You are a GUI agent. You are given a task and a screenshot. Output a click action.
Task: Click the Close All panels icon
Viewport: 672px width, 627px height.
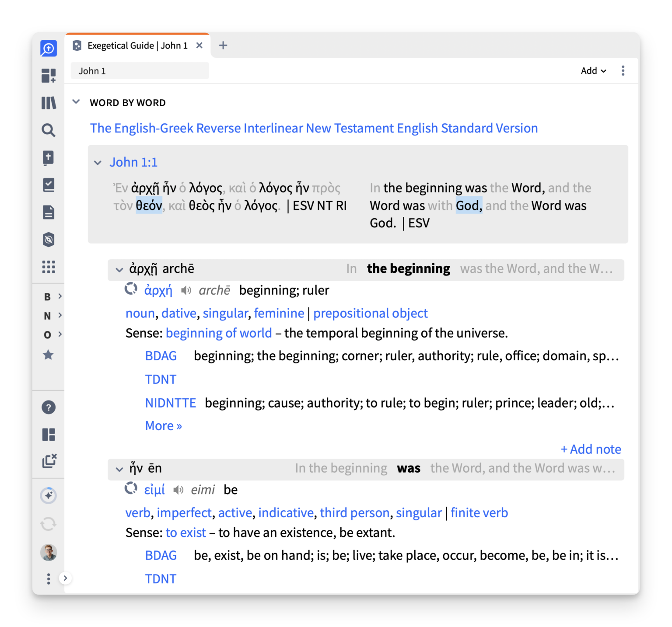[49, 460]
